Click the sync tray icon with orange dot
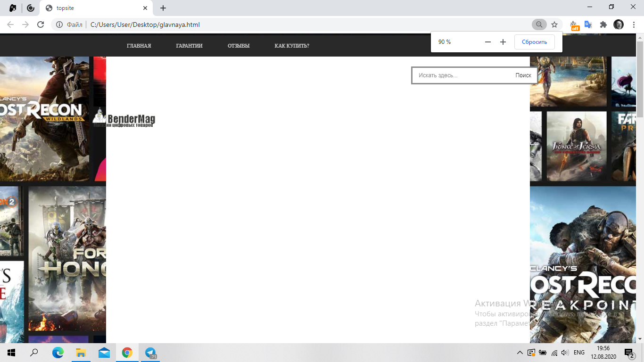 point(531,353)
